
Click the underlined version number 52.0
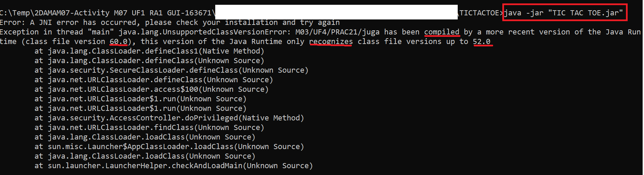482,42
